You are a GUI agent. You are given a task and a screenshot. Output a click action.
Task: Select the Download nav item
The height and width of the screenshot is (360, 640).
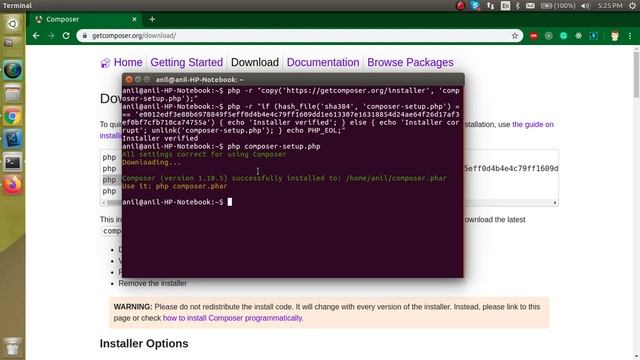coord(255,62)
